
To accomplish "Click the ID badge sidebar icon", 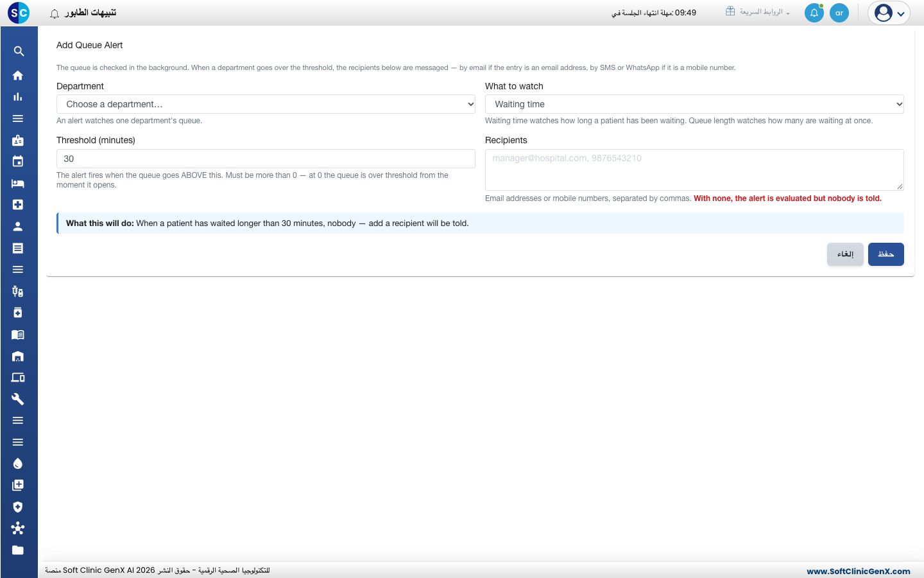I will [x=18, y=140].
